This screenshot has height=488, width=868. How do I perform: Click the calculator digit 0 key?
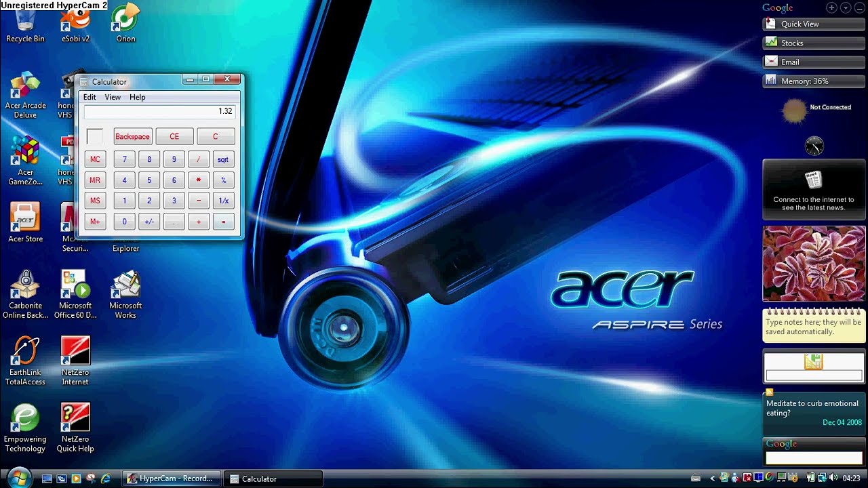point(124,222)
